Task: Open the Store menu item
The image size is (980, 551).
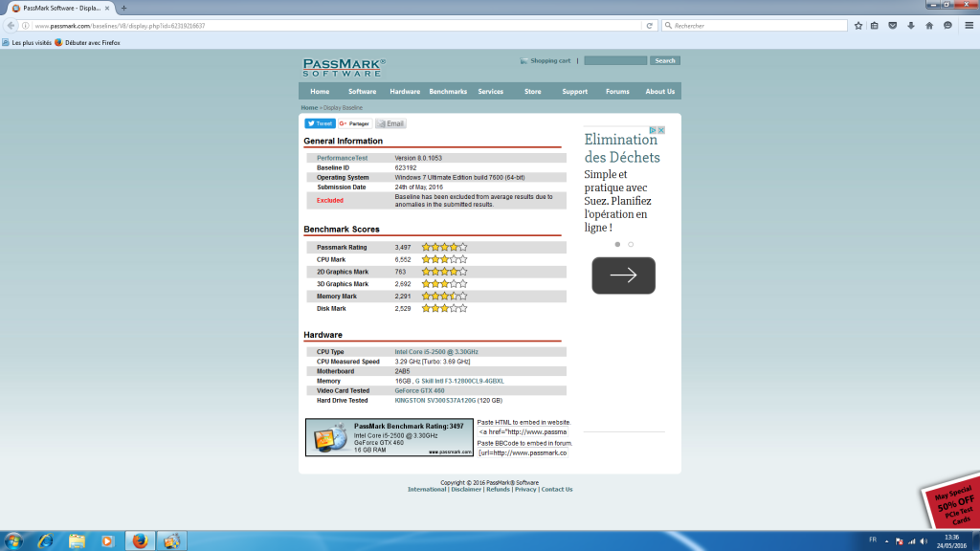Action: click(532, 91)
